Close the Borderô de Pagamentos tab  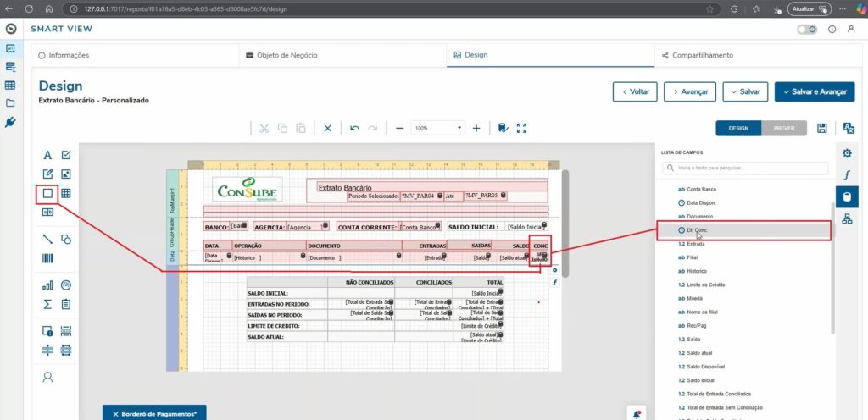[115, 414]
